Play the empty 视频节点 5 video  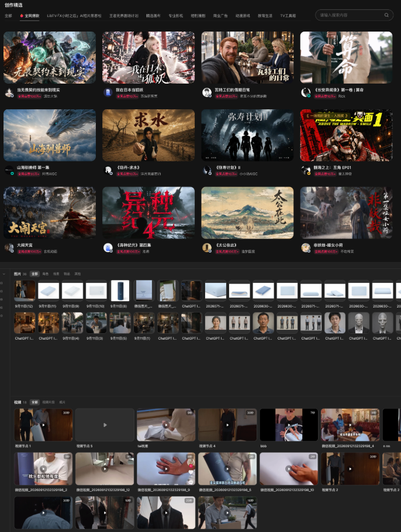(x=105, y=425)
